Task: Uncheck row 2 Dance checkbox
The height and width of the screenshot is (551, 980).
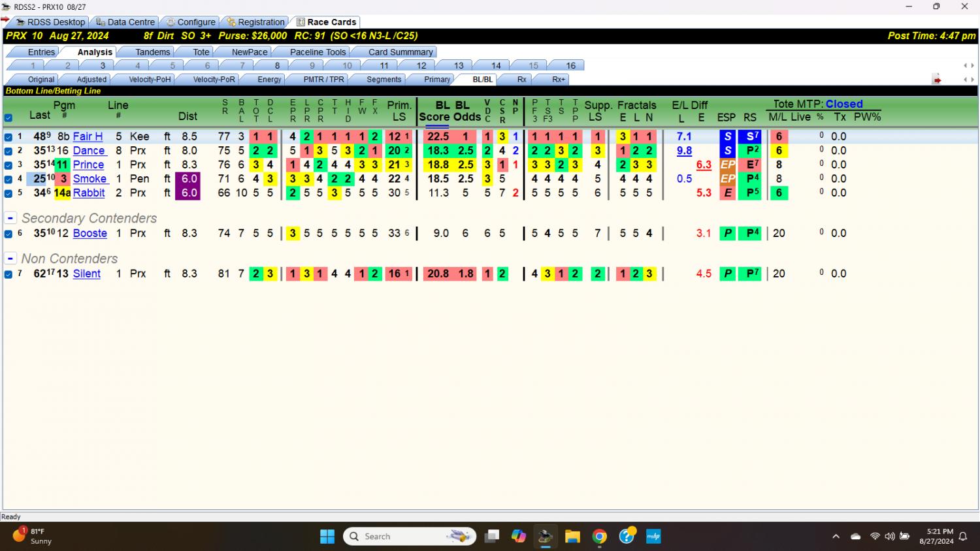Action: 8,151
